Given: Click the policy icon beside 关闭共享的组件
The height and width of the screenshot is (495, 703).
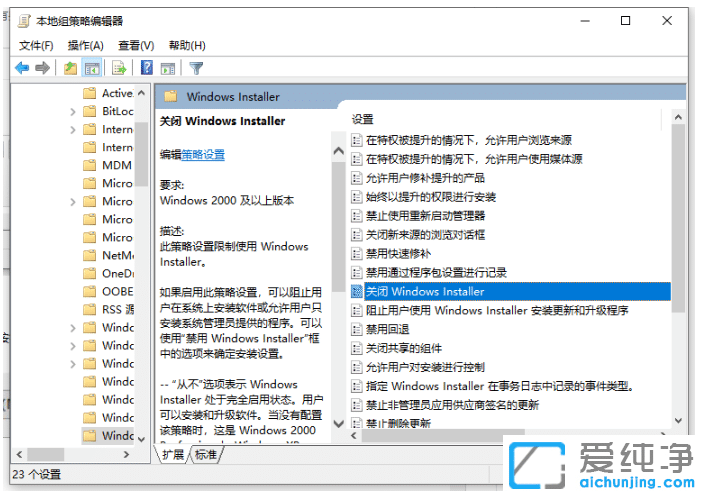Looking at the screenshot, I should click(356, 348).
